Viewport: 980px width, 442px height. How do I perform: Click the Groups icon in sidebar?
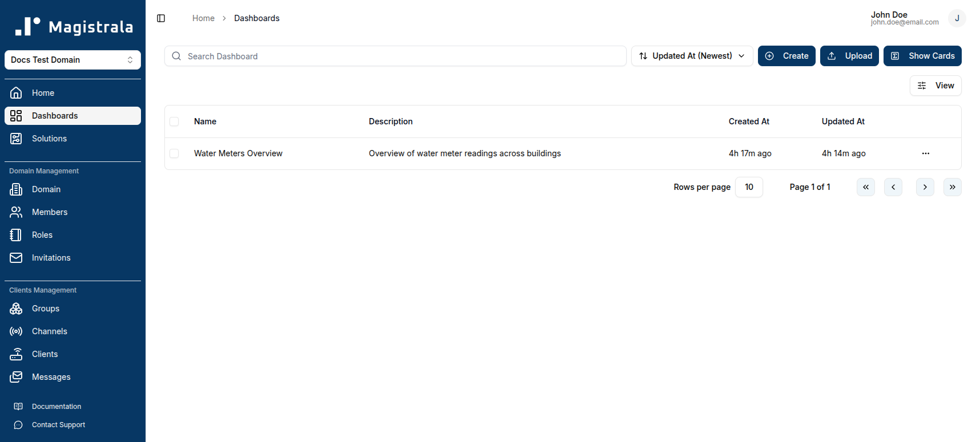(x=16, y=309)
